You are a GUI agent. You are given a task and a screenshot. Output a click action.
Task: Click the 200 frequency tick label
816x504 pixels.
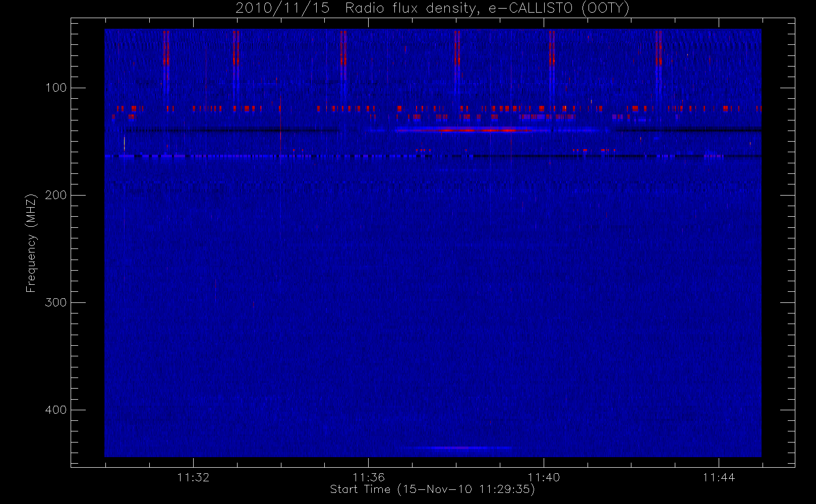[x=56, y=195]
